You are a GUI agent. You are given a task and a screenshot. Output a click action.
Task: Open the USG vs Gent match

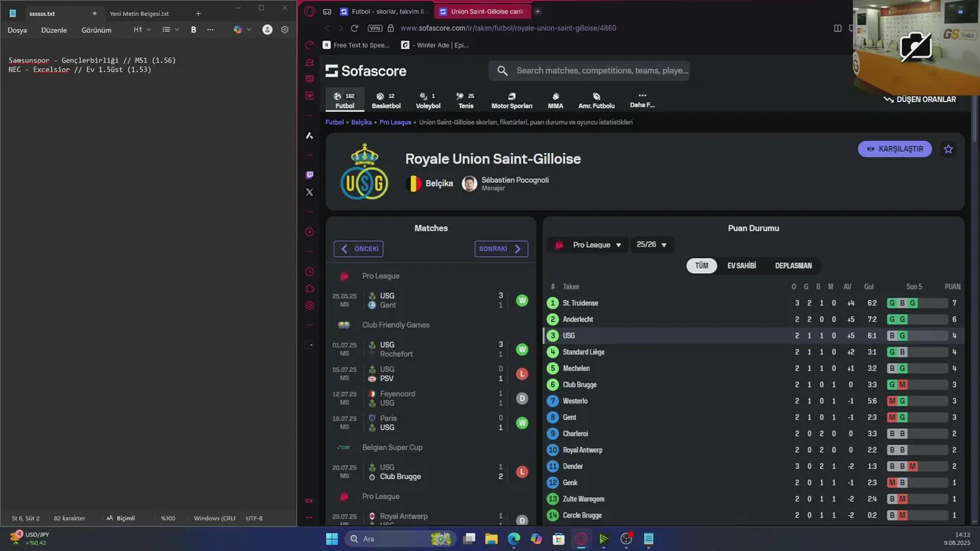(x=430, y=300)
